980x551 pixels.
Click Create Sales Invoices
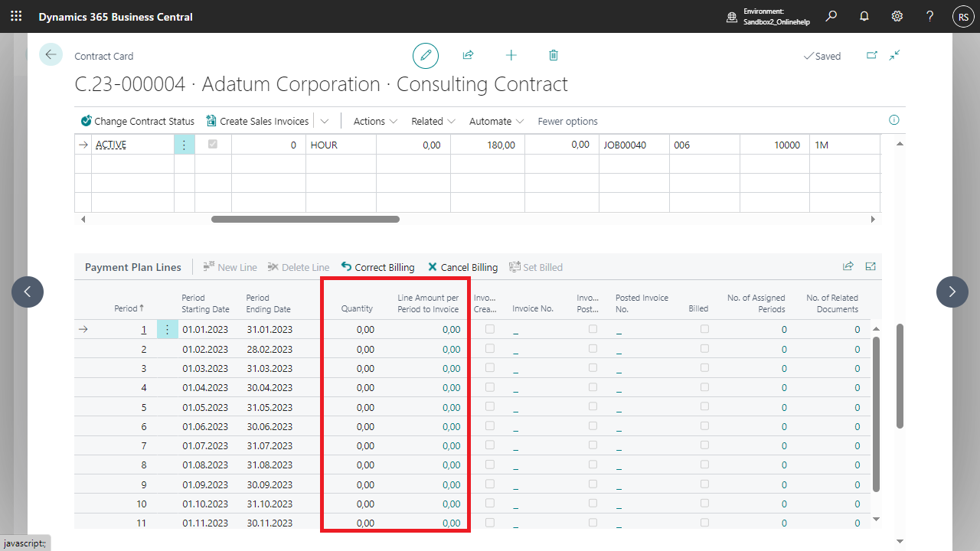(x=257, y=121)
